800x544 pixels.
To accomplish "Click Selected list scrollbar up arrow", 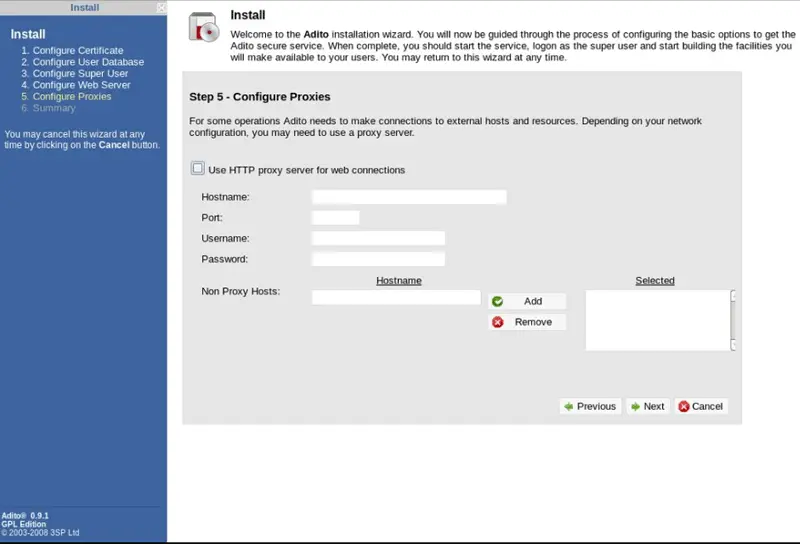I will tap(733, 295).
